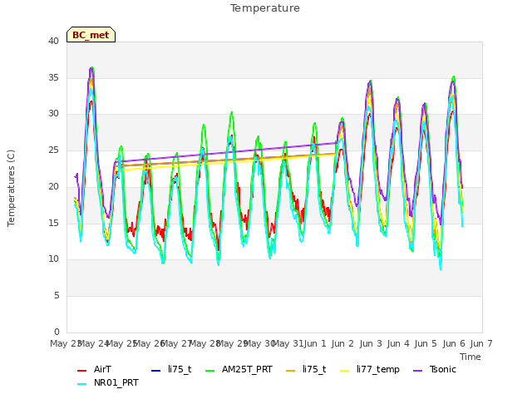Viewport: 532px width, 399px height.
Task: Click the 40 y-axis tick label
Action: [53, 42]
